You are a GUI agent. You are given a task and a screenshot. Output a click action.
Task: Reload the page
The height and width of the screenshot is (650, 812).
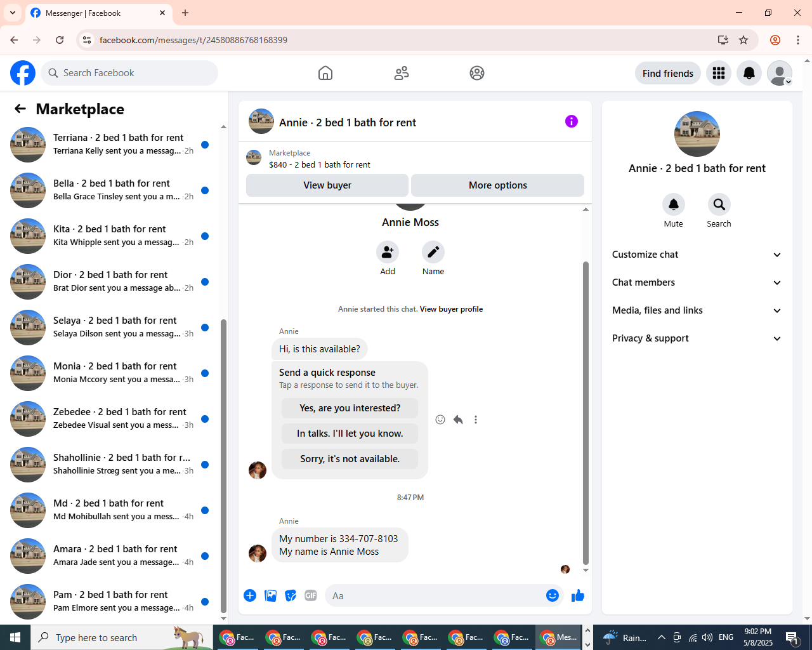tap(60, 40)
